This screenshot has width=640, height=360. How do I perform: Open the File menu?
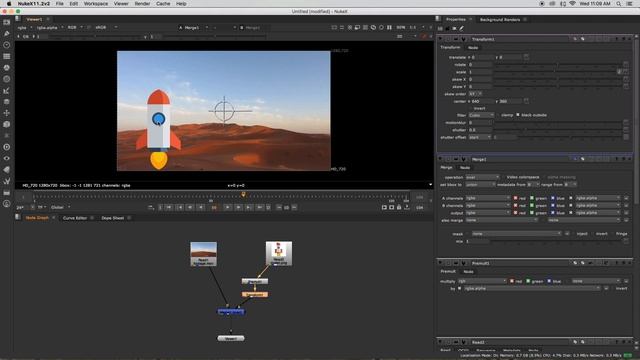[60, 4]
